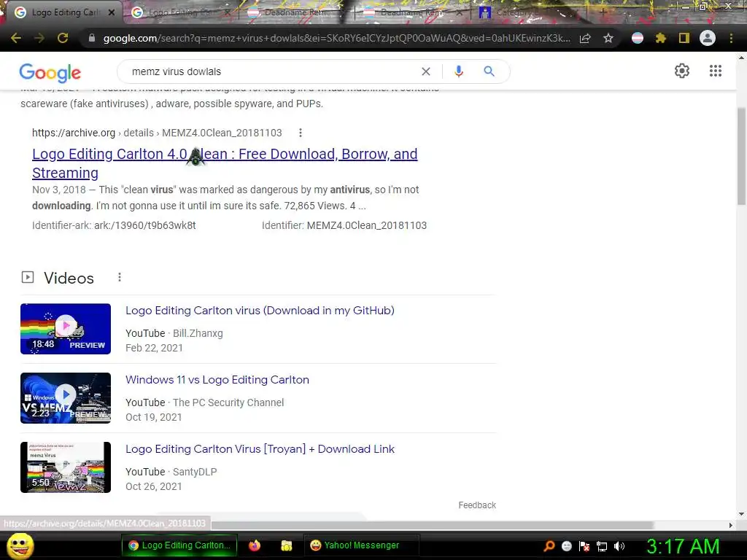747x560 pixels.
Task: Clear the search box text
Action: (426, 71)
